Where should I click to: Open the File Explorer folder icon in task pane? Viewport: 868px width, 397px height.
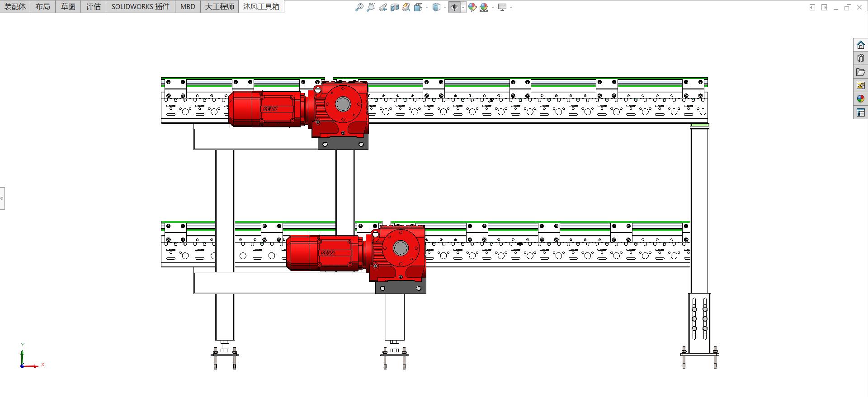point(861,72)
